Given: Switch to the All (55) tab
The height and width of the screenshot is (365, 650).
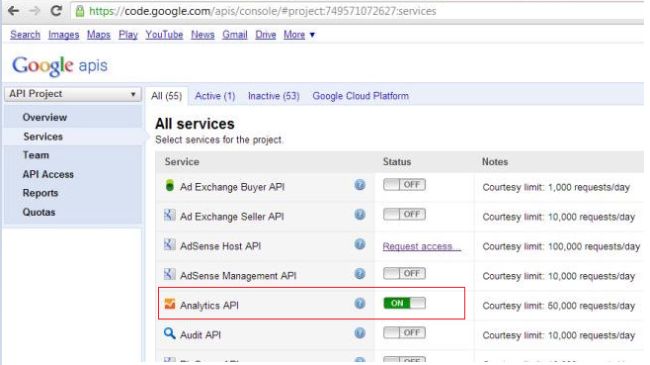Looking at the screenshot, I should click(167, 96).
